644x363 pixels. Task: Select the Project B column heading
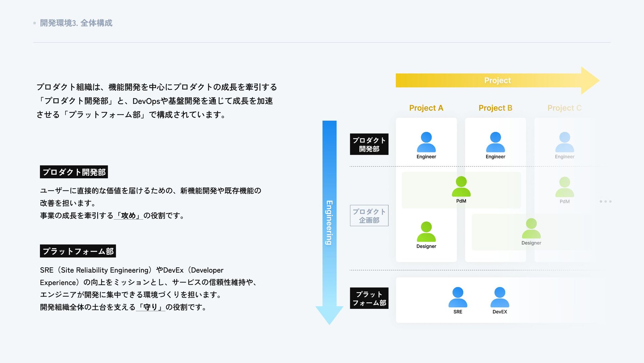pos(495,108)
